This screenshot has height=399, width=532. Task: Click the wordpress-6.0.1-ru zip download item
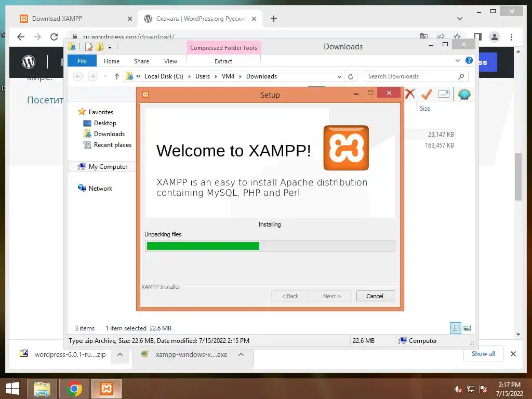point(63,354)
